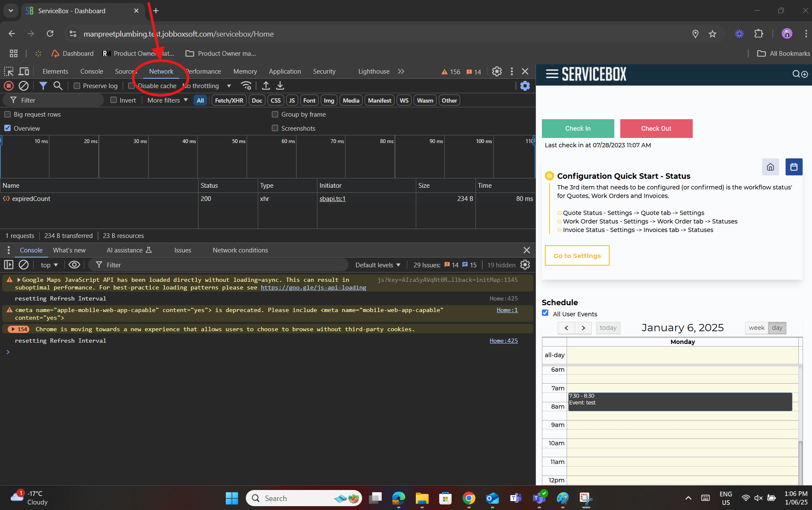Viewport: 812px width, 510px height.
Task: Uncheck All User Events checkbox
Action: pyautogui.click(x=545, y=313)
